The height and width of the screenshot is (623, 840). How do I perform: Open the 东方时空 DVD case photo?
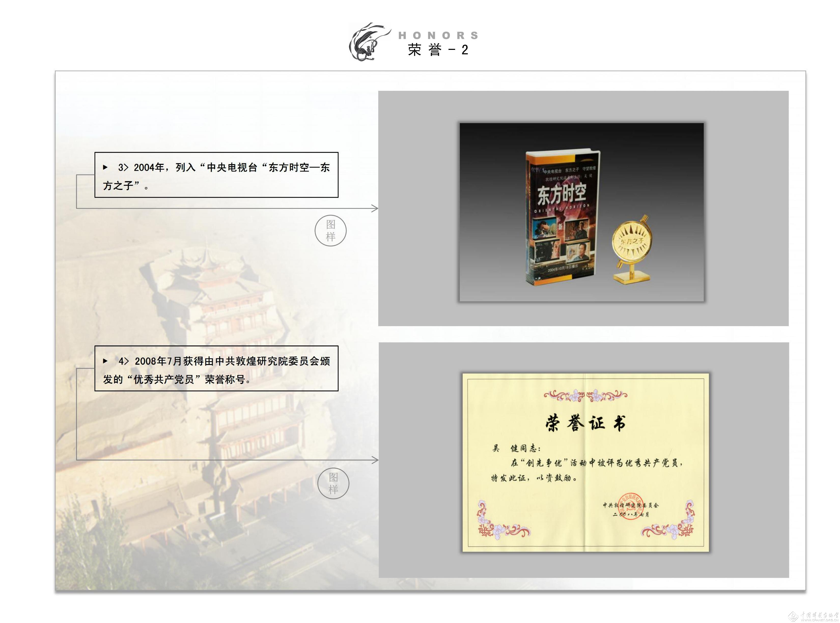582,212
